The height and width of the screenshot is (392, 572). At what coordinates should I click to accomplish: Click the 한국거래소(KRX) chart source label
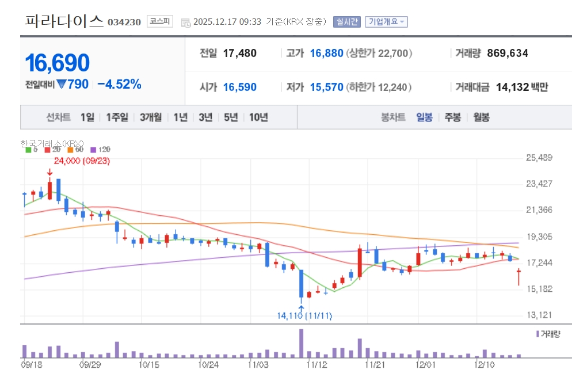point(52,143)
